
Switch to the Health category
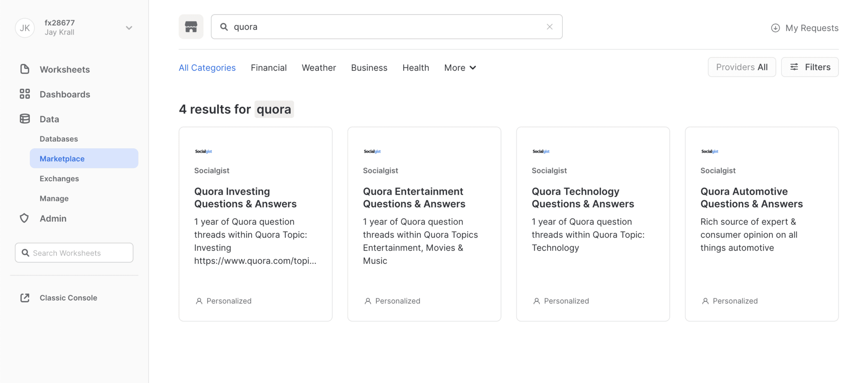coord(416,68)
